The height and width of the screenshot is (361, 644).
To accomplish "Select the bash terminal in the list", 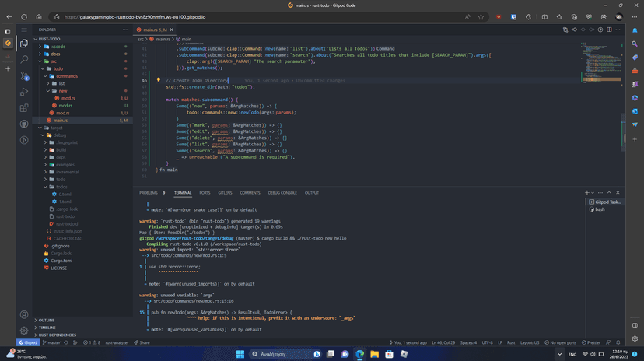I will point(600,209).
